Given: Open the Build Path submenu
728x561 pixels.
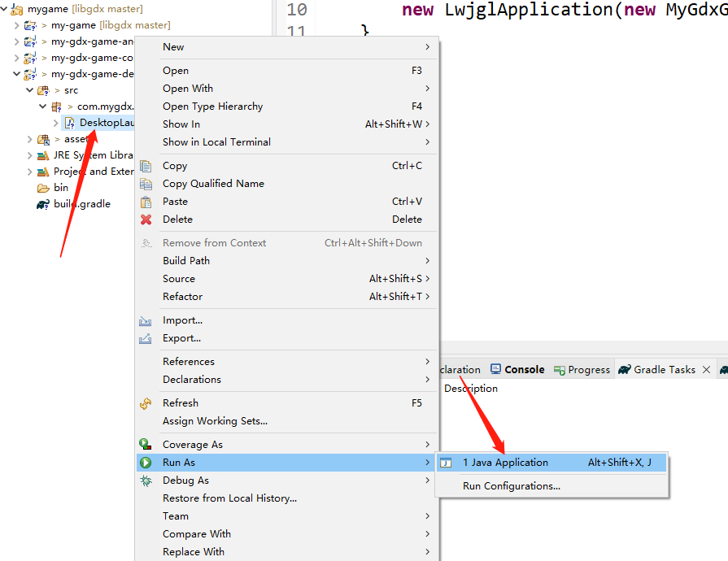Looking at the screenshot, I should 286,261.
